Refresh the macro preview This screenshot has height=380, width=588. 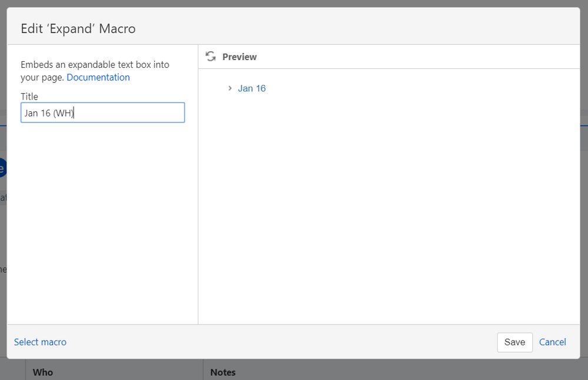coord(211,57)
